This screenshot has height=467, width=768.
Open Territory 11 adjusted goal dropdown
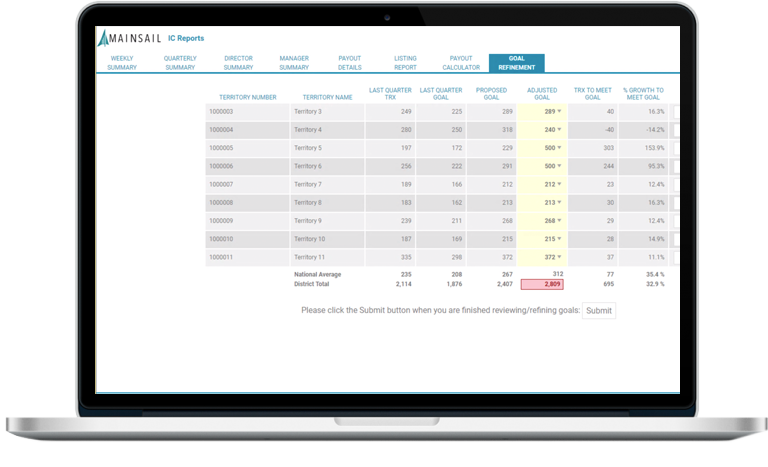560,257
